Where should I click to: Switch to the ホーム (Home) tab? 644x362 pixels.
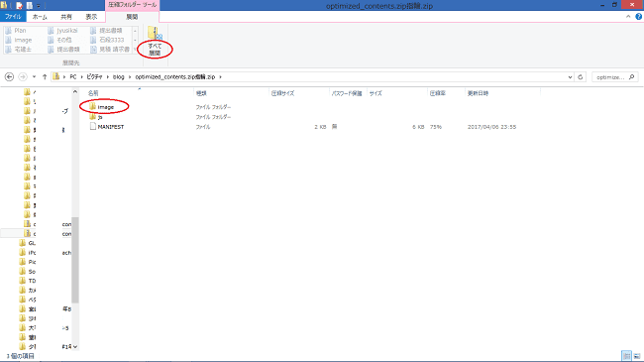tap(40, 17)
